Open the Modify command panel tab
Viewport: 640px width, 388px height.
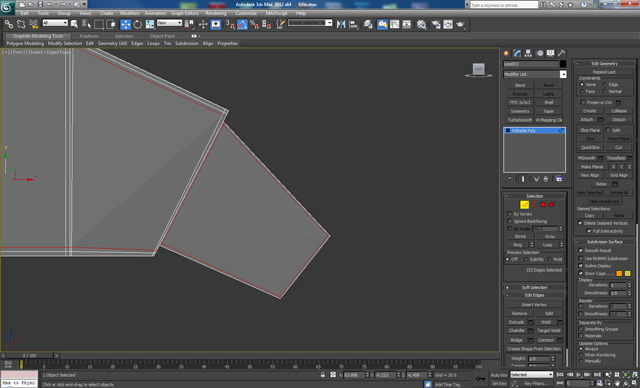point(517,53)
